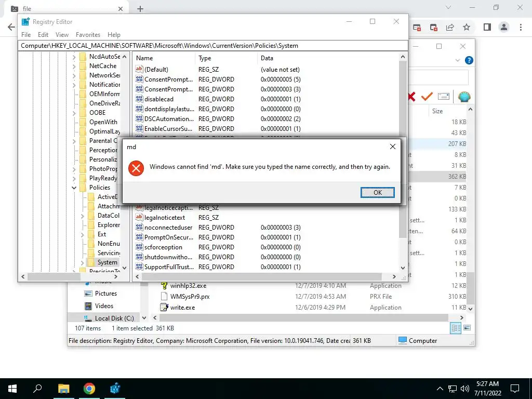Click the orange checkmark icon in Explorer ribbon

pos(427,97)
